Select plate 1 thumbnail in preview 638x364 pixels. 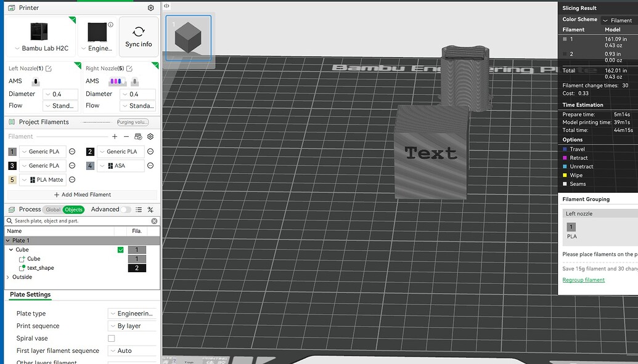[189, 38]
